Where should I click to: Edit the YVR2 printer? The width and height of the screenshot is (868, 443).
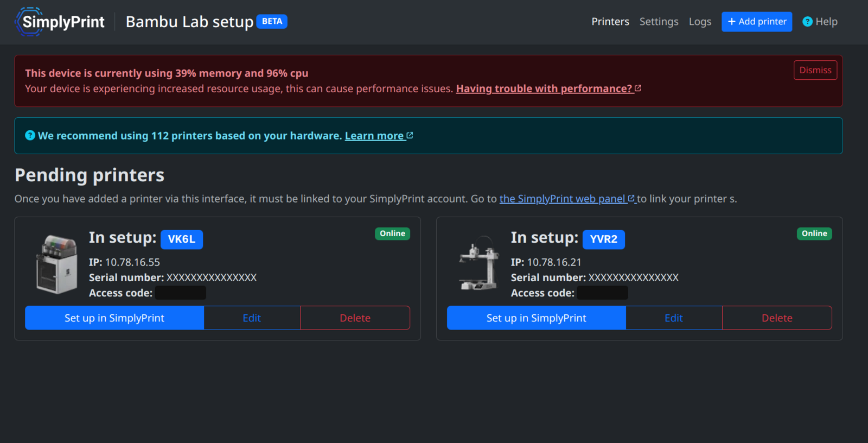(674, 318)
